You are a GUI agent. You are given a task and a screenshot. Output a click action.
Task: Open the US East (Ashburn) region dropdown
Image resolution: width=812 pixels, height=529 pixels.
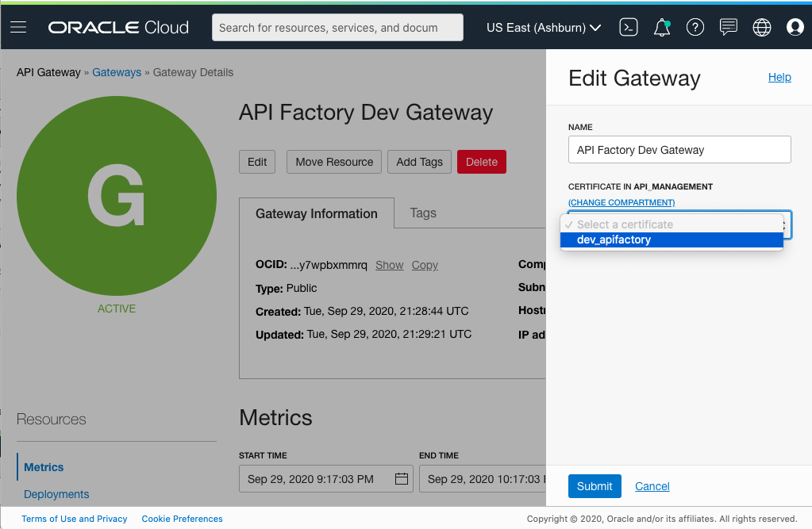543,26
